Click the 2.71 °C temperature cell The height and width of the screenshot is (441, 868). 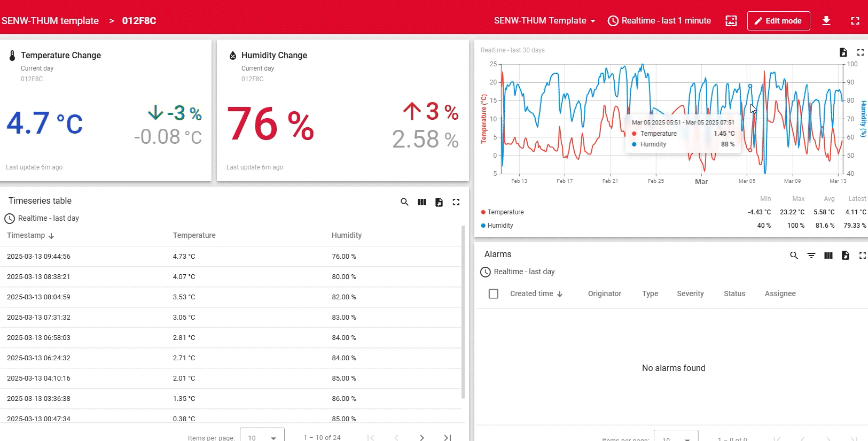(184, 358)
